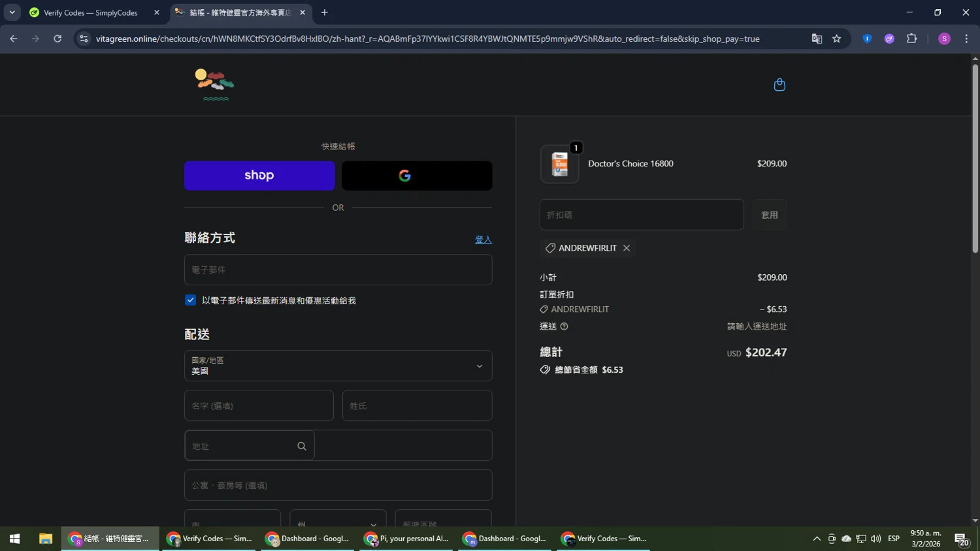Click the ESP language indicator
Screen dimensions: 980x551
894,539
